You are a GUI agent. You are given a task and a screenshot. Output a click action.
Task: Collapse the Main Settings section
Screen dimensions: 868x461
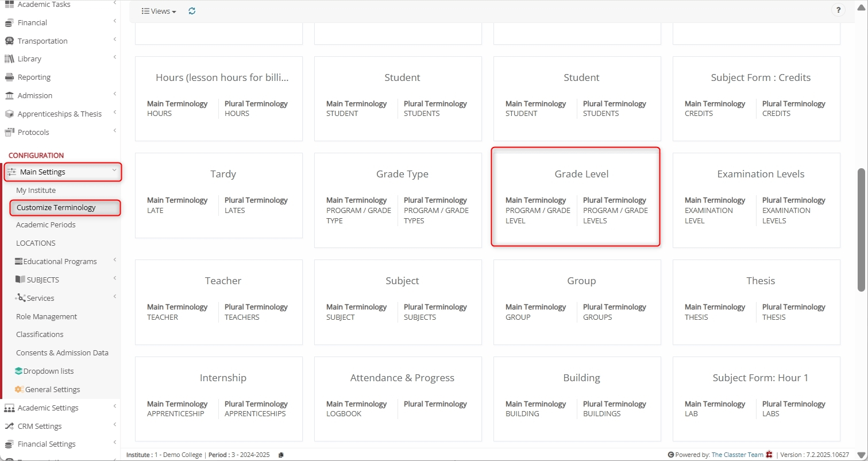[x=114, y=171]
